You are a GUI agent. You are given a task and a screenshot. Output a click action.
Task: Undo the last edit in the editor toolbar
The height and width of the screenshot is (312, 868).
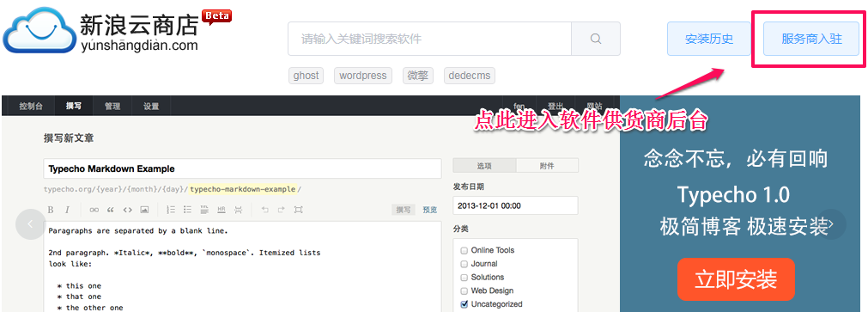coord(264,210)
